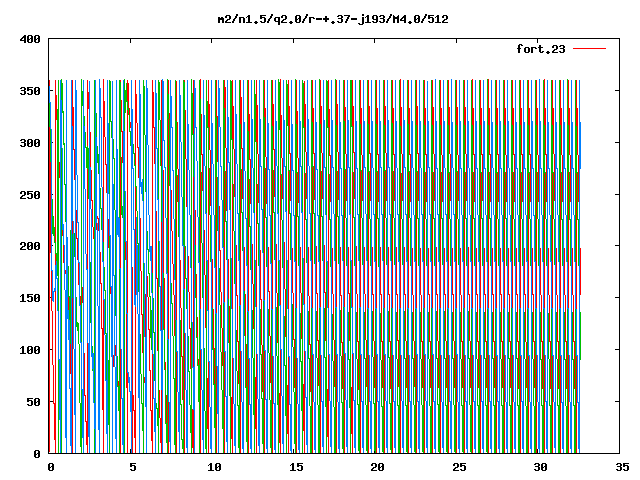Click the x-axis label 10
The image size is (640, 480).
tap(214, 467)
